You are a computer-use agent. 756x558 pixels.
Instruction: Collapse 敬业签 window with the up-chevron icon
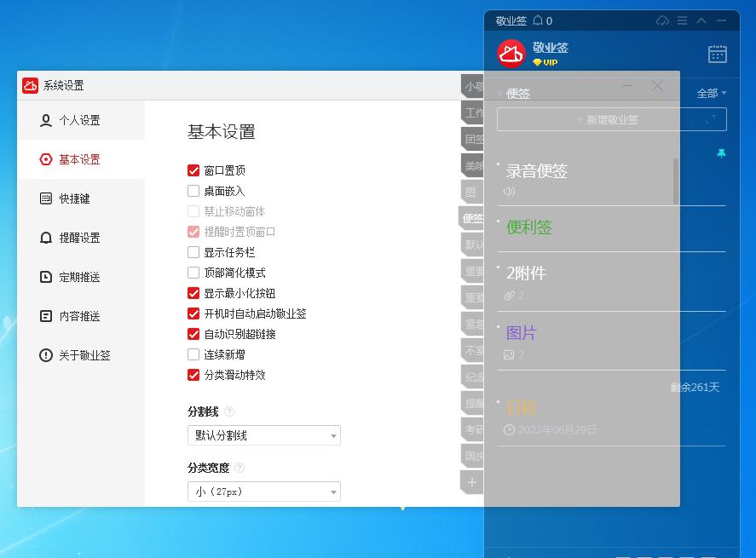pos(701,20)
